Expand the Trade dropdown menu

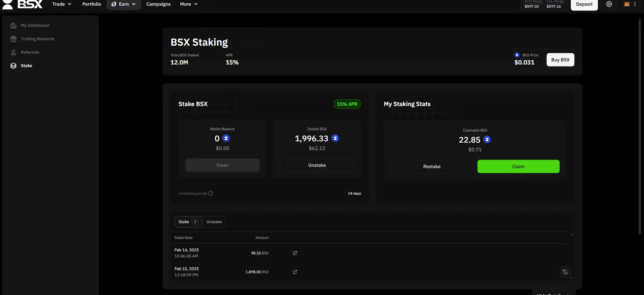point(62,4)
